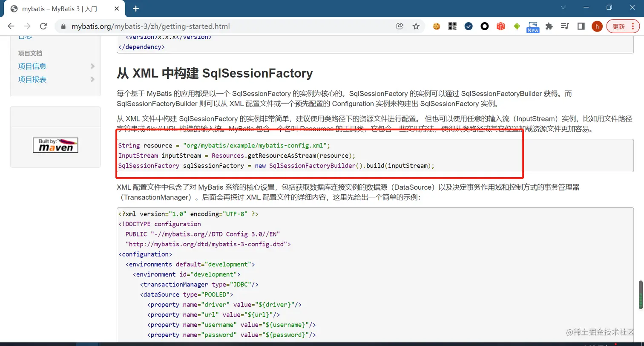Toggle the browser side panel

click(x=581, y=26)
